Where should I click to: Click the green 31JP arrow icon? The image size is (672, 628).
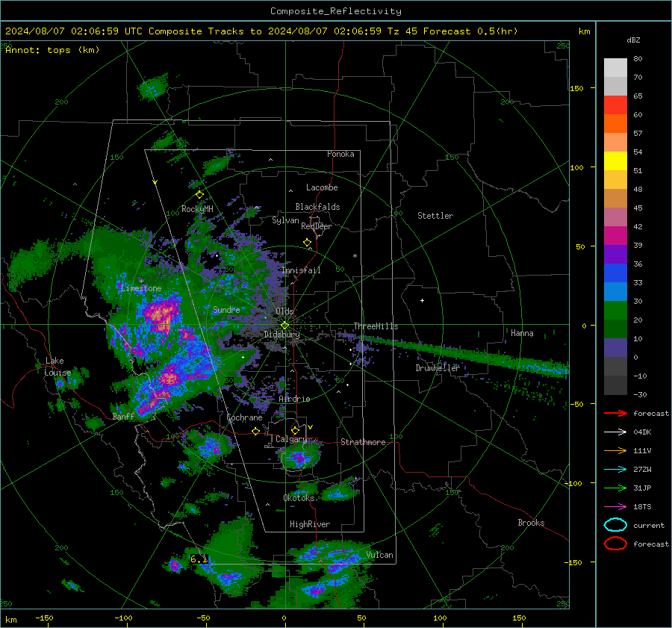615,488
